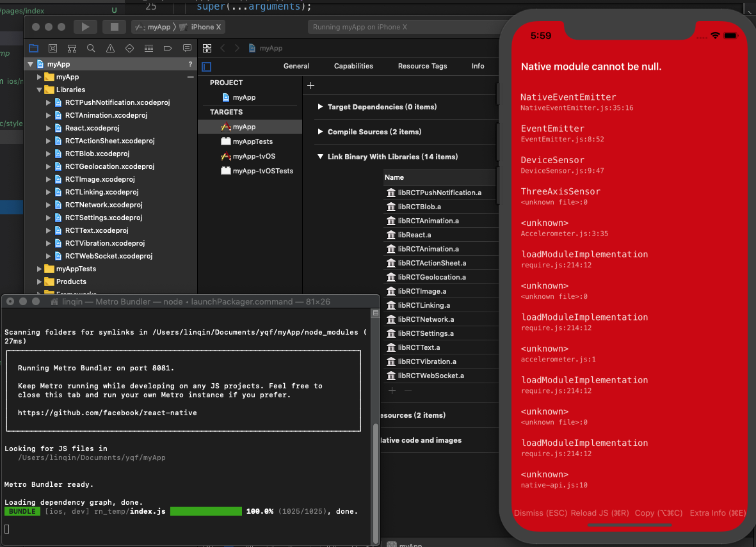This screenshot has width=756, height=547.
Task: Add a new build phase with plus
Action: [311, 85]
